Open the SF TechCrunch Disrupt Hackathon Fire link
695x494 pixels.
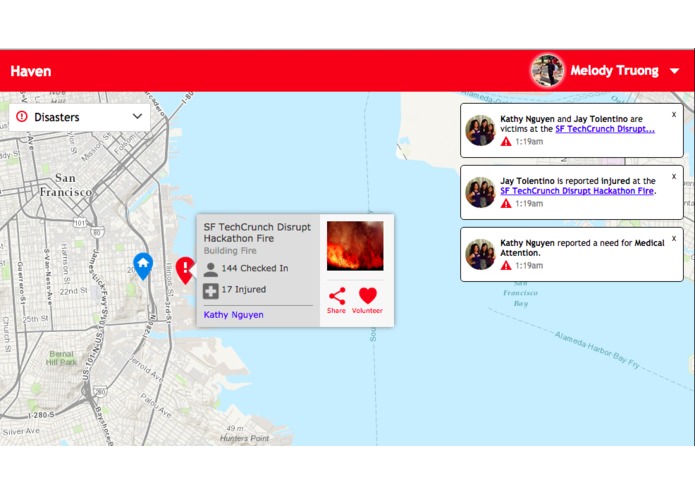(577, 191)
